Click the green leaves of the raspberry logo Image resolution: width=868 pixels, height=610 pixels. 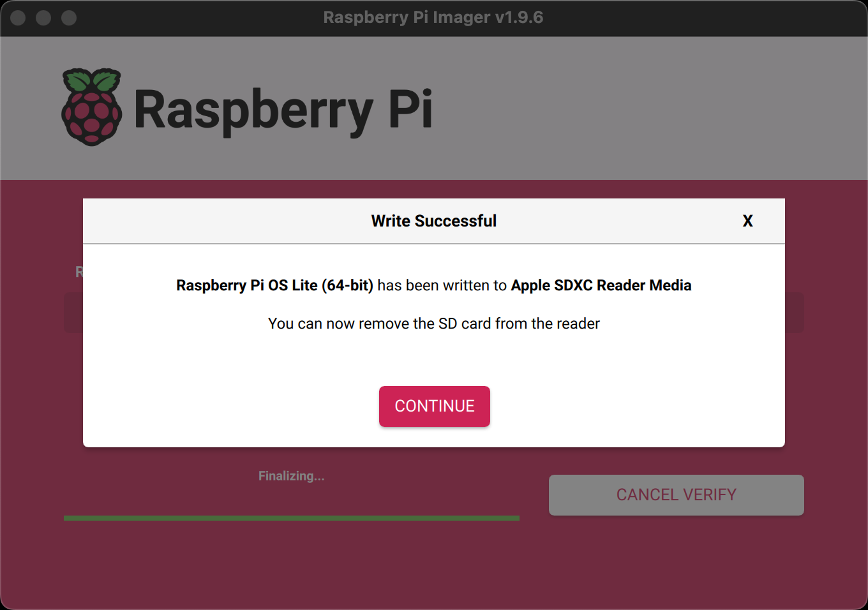pyautogui.click(x=92, y=80)
